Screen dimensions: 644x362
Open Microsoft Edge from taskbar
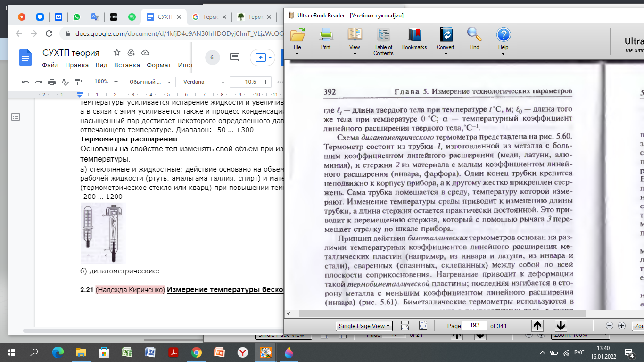pos(58,352)
